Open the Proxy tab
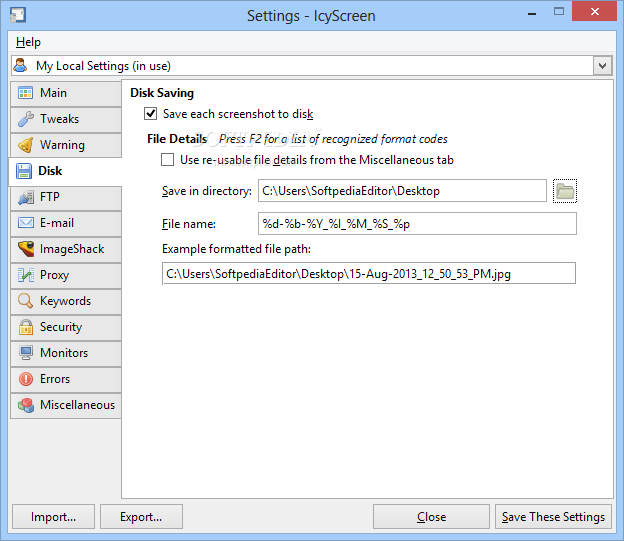This screenshot has width=624, height=541. coord(66,275)
